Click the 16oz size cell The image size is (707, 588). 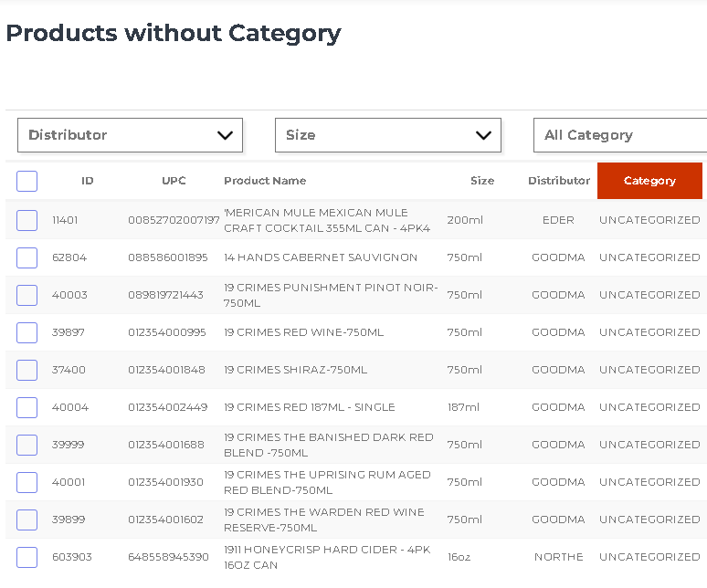[x=459, y=557]
